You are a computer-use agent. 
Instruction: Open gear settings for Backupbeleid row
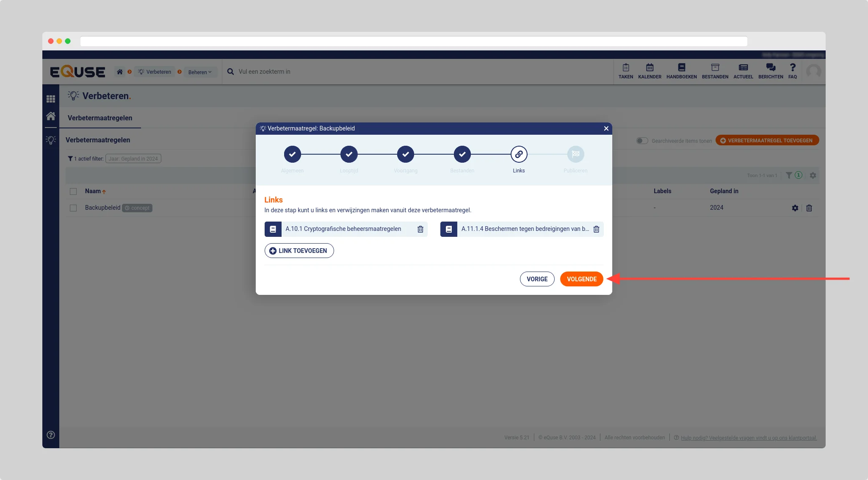click(x=795, y=208)
